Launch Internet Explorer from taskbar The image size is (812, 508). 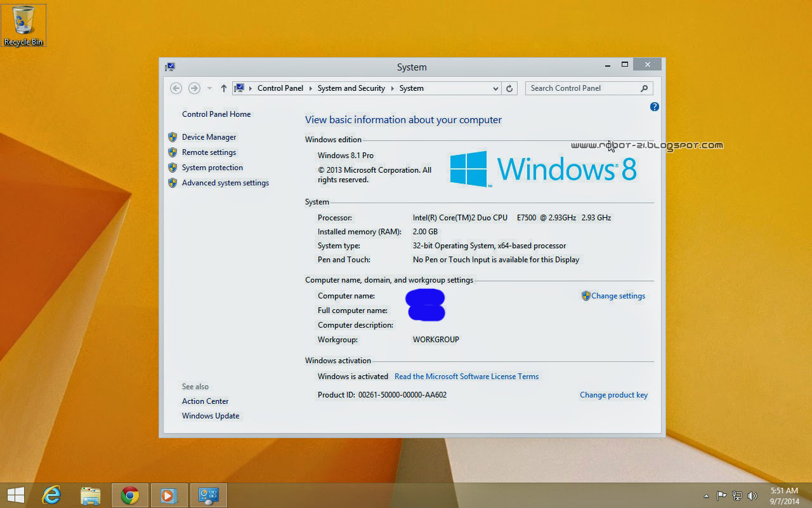(51, 495)
